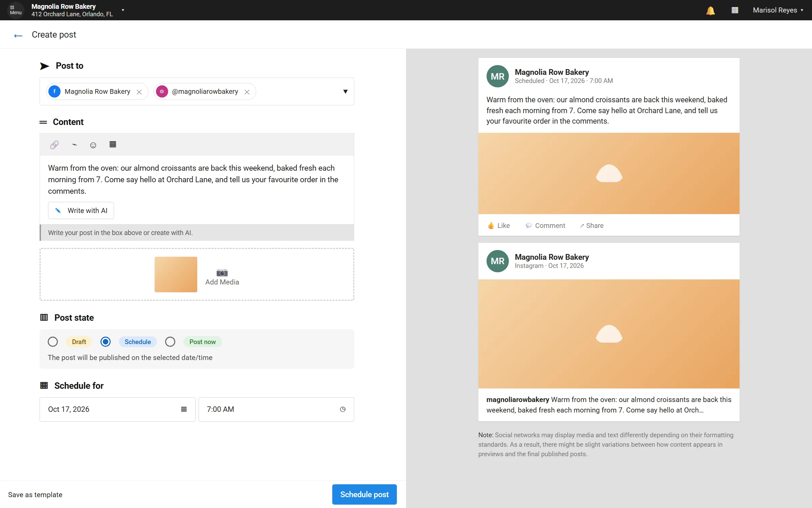Click the Instagram icon on @magnoliarowbakery chip
The image size is (812, 508).
pos(162,91)
